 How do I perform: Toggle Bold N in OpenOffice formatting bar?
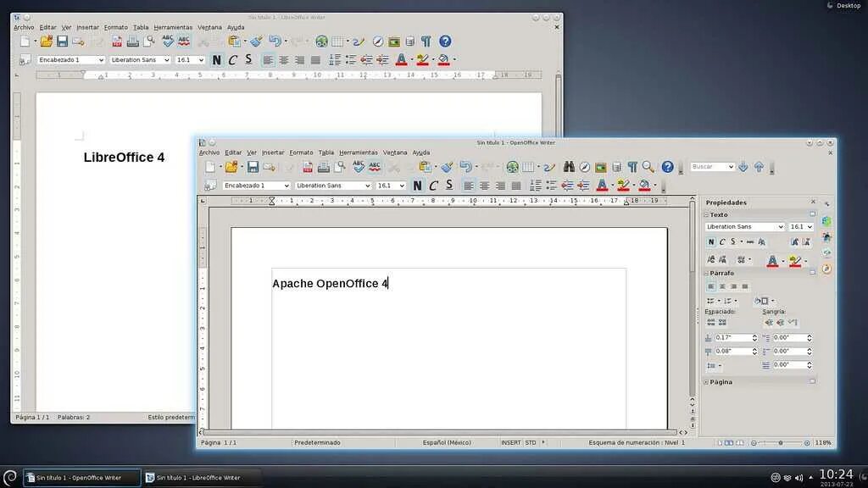click(x=417, y=186)
